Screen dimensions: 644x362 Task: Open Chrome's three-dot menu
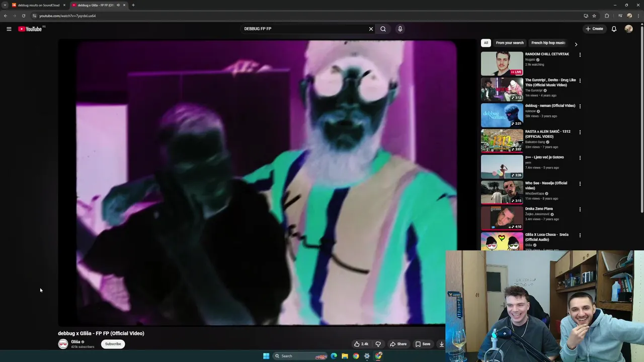[638, 16]
